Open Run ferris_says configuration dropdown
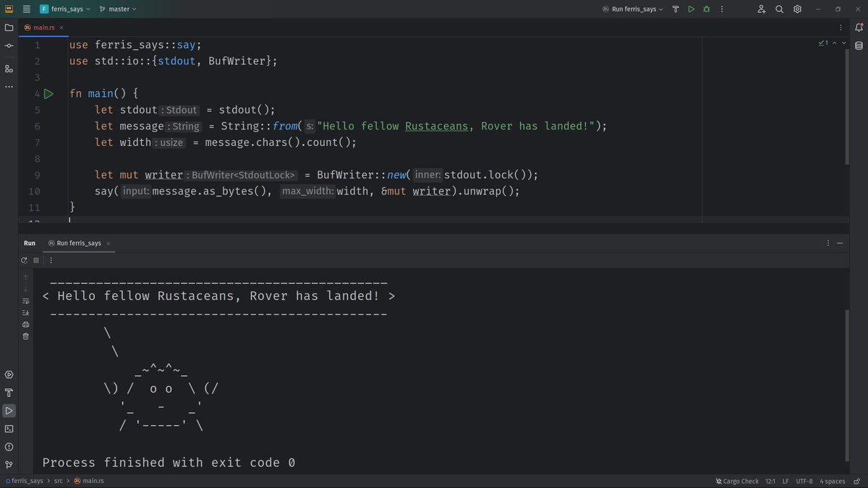The image size is (868, 488). click(633, 9)
